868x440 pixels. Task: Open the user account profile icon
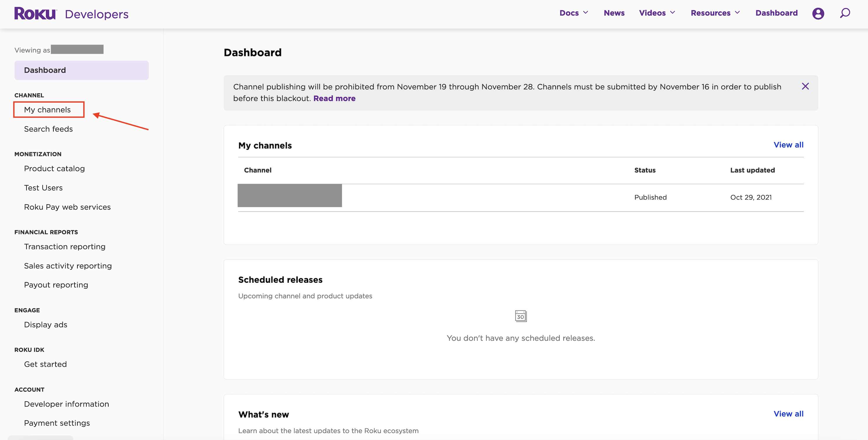(x=818, y=13)
